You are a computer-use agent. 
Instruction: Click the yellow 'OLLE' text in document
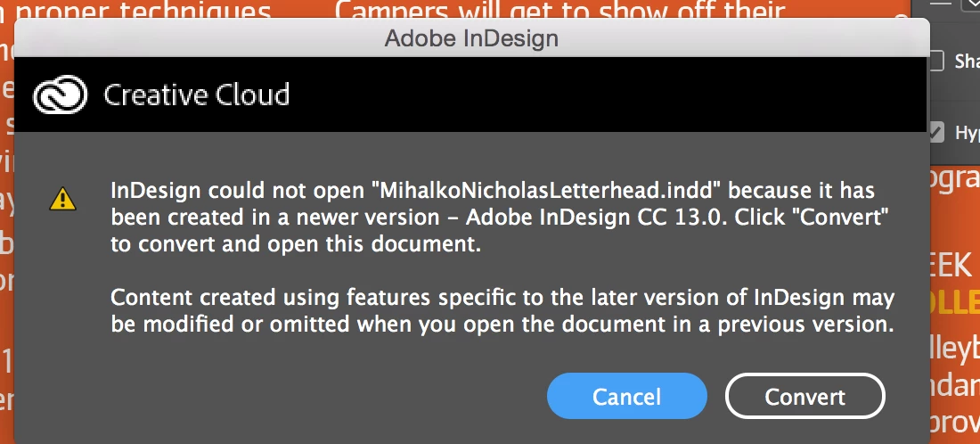tap(954, 302)
